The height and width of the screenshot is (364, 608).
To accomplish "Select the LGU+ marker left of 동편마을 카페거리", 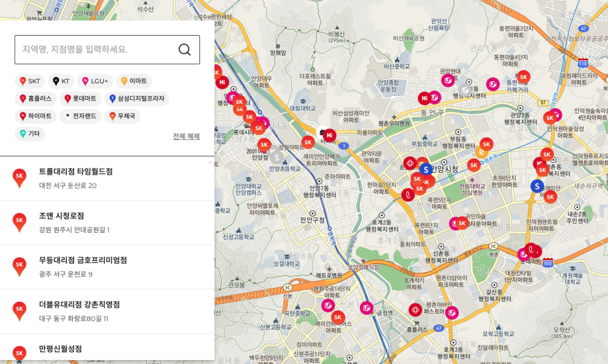I will tap(493, 84).
